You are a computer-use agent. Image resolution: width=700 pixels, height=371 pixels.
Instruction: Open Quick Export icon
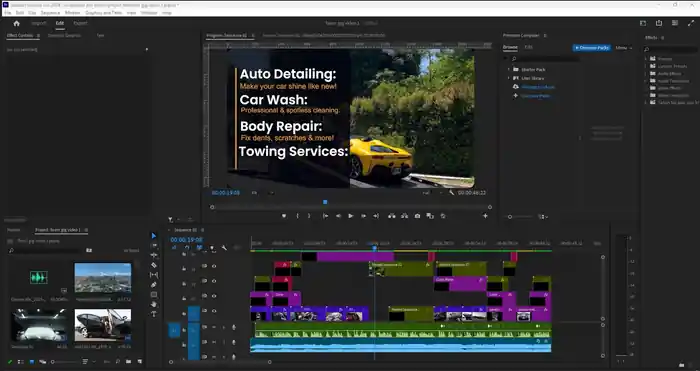point(659,23)
